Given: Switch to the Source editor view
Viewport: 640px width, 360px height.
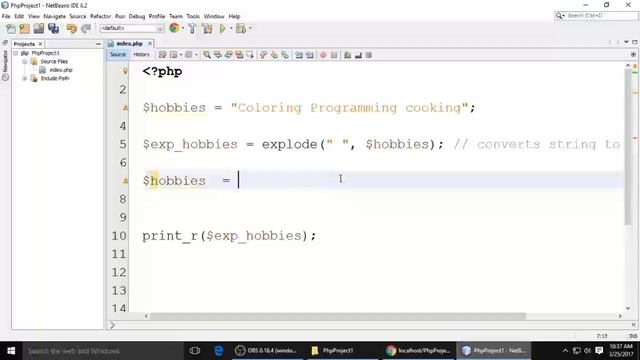Looking at the screenshot, I should [x=118, y=55].
